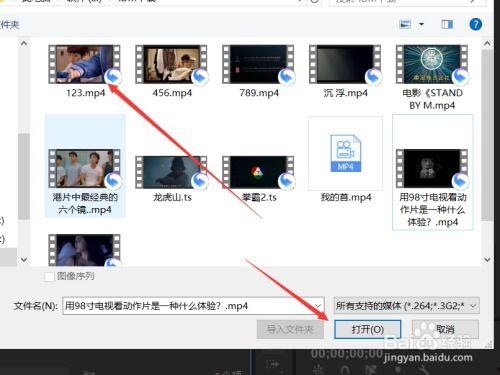Click the navigation pane scroll up arrow
This screenshot has width=500, height=375.
point(24,44)
